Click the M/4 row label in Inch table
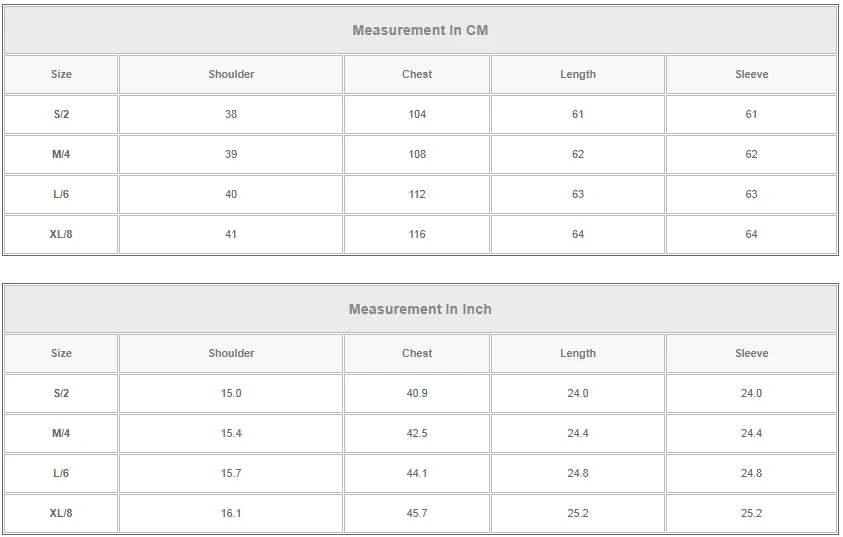The height and width of the screenshot is (537, 843). pos(61,433)
